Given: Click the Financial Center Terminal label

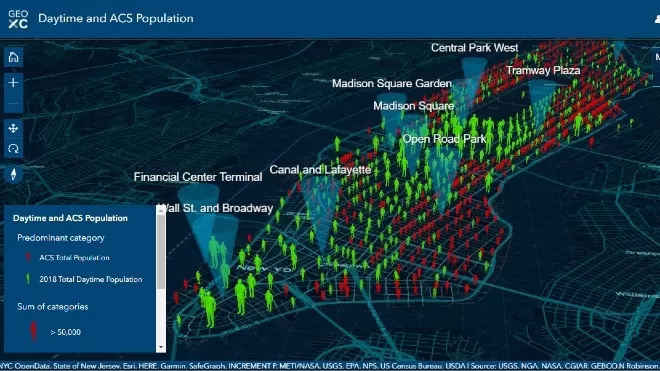Looking at the screenshot, I should [198, 177].
